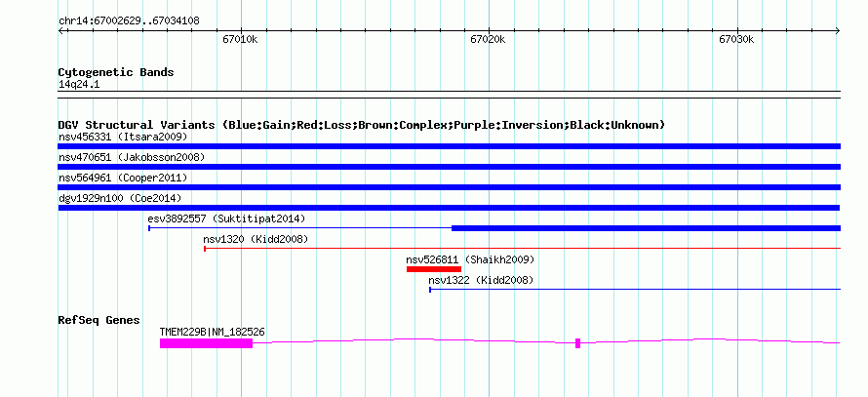Select the Cytogenetic Bands track title
This screenshot has height=397, width=868.
(x=116, y=72)
